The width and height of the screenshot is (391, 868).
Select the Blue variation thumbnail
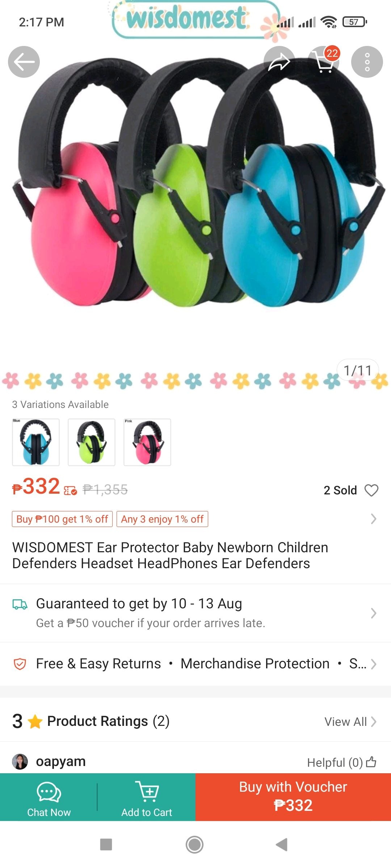coord(36,442)
